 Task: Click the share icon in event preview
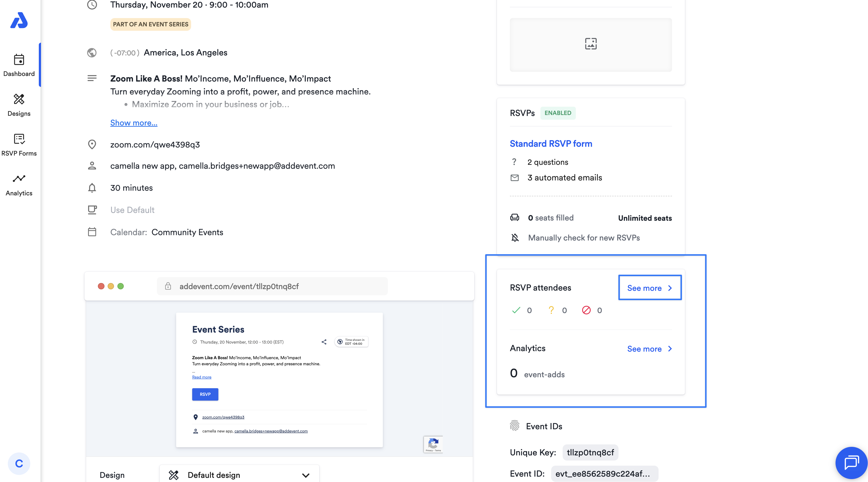324,342
